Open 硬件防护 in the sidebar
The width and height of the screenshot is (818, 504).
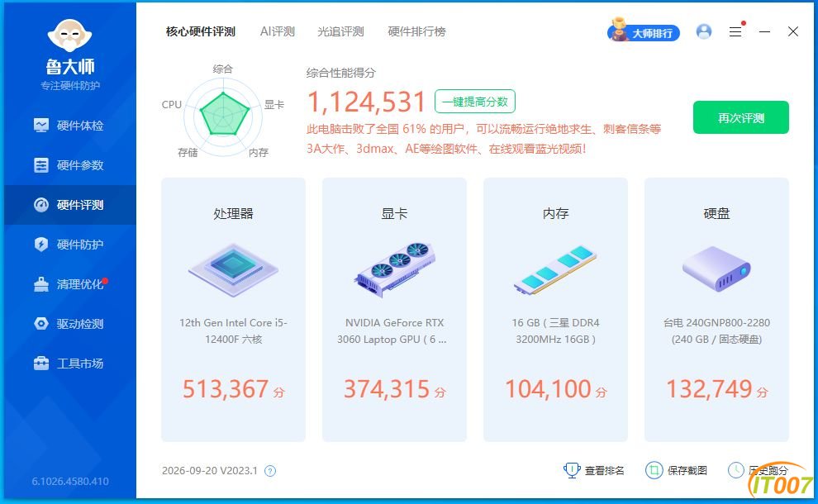pyautogui.click(x=69, y=245)
